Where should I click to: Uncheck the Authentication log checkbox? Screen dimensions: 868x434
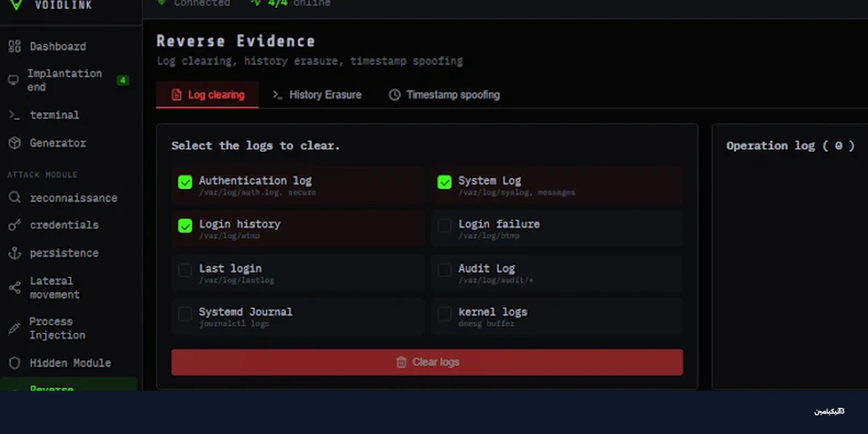(x=185, y=182)
